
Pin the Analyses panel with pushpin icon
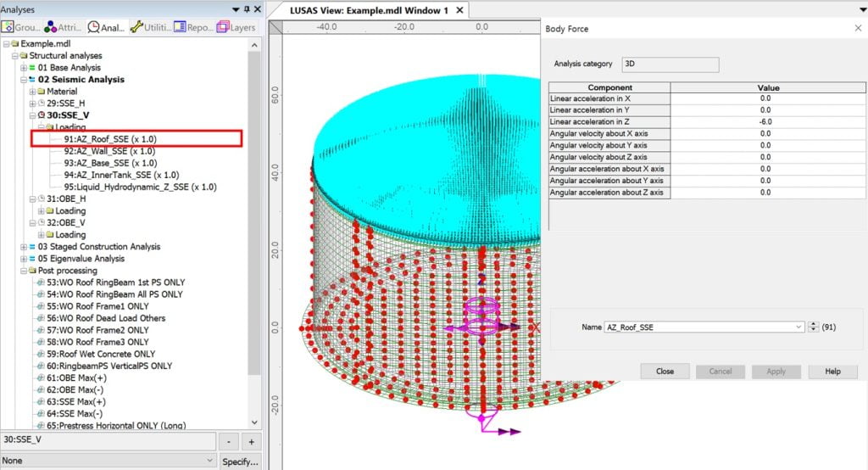coord(246,9)
